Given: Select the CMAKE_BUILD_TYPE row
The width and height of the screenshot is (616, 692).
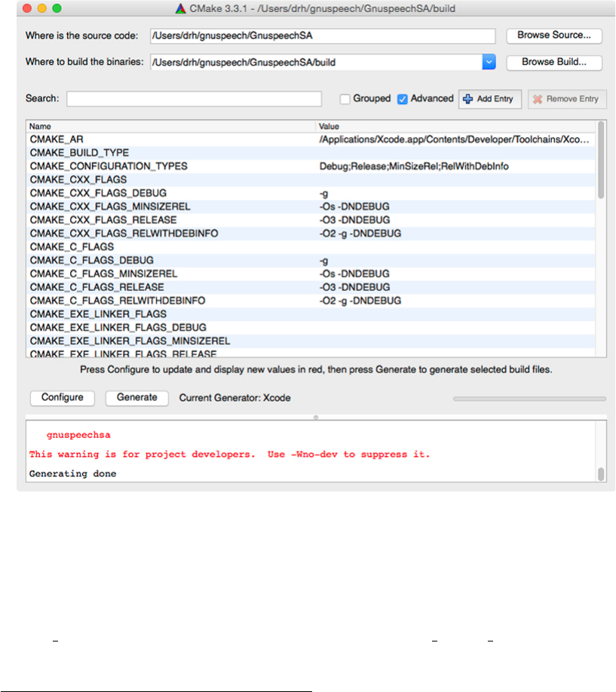Looking at the screenshot, I should [311, 153].
